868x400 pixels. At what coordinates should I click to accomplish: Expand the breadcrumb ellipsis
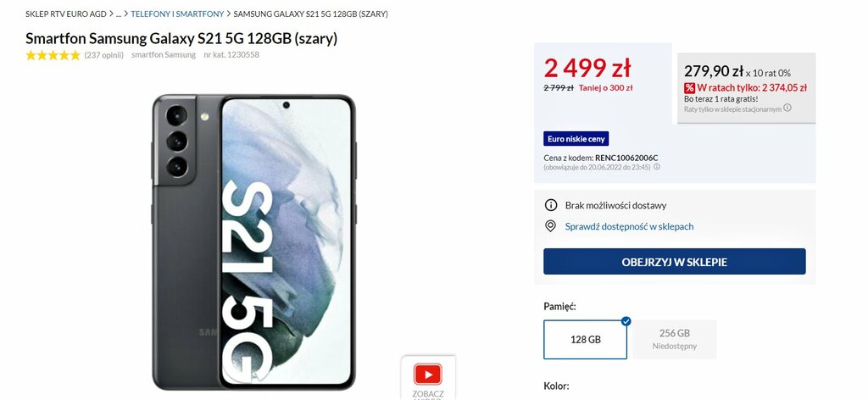(118, 14)
